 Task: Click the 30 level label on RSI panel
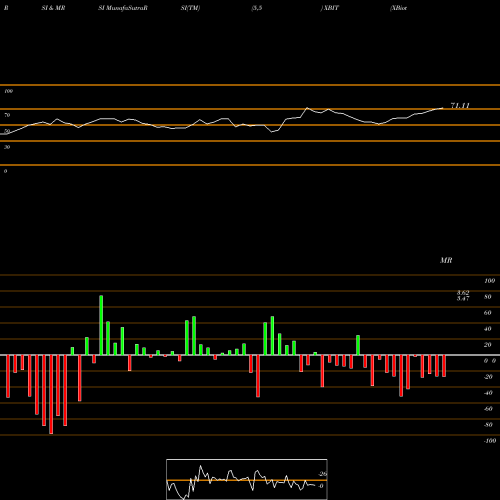click(x=7, y=147)
